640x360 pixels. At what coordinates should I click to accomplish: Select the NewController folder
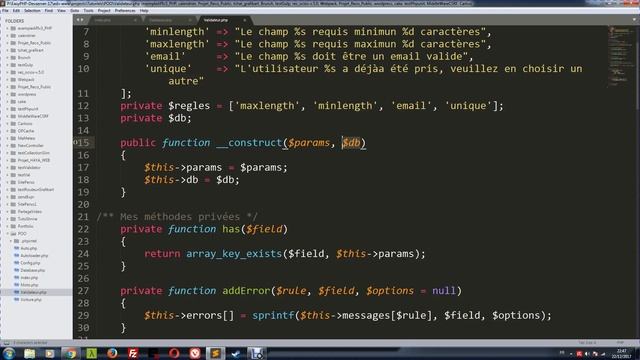click(31, 146)
